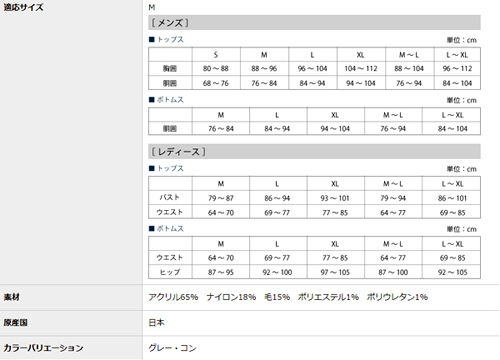Select the 88～96 chest cell
The image size is (500, 360).
coord(264,69)
